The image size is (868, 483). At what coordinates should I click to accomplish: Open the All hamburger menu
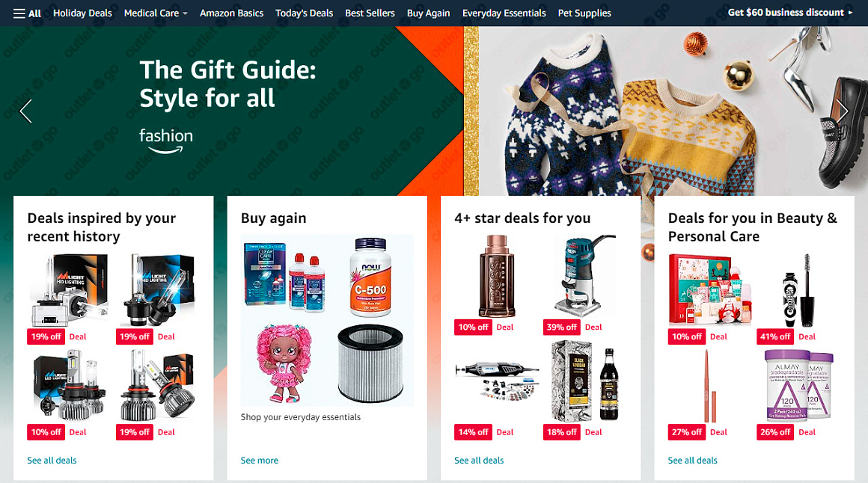tap(27, 13)
